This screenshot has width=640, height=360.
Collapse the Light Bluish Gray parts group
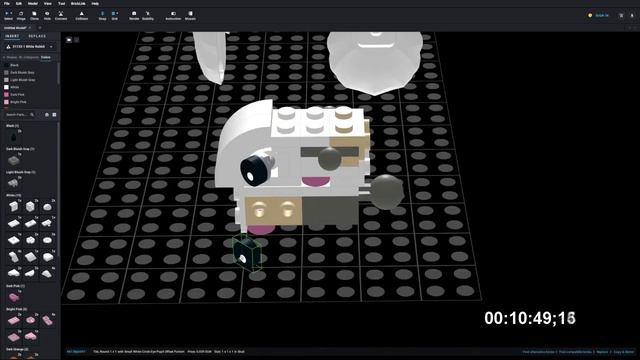click(x=20, y=172)
